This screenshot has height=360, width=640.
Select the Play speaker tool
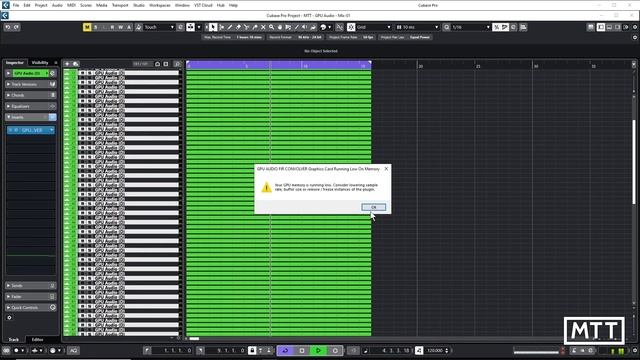(x=305, y=27)
